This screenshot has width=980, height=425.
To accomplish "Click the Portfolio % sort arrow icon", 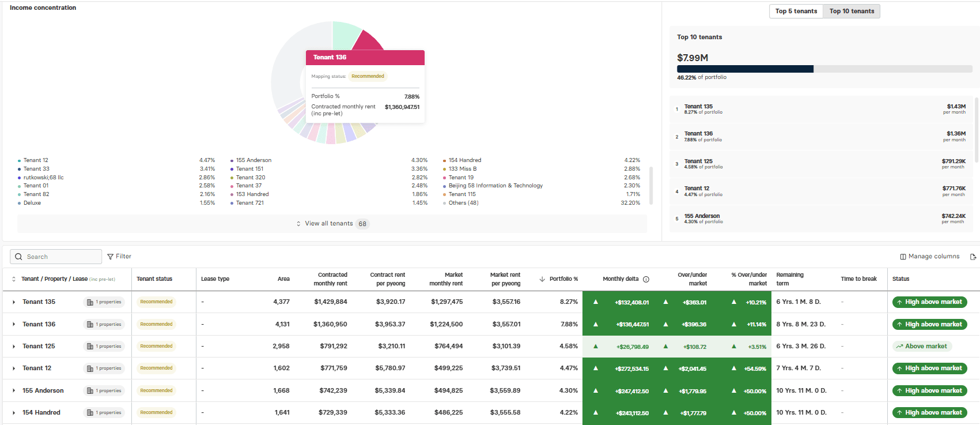I will 542,279.
